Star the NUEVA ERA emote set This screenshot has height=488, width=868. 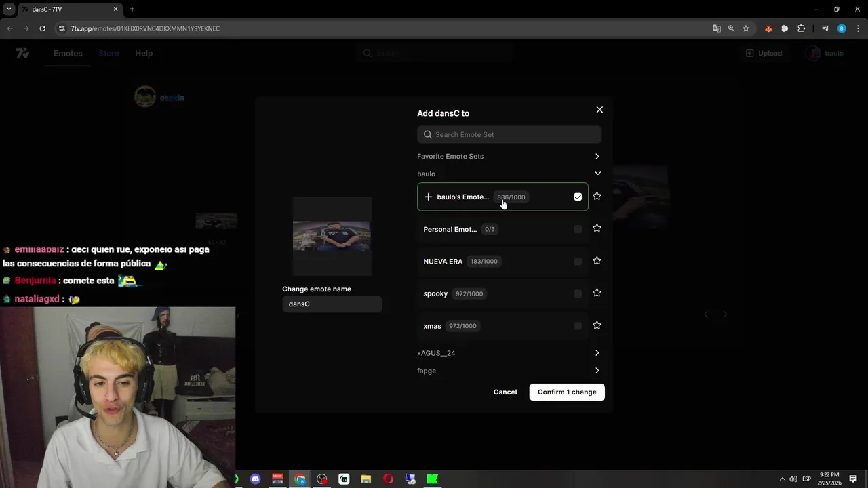597,261
